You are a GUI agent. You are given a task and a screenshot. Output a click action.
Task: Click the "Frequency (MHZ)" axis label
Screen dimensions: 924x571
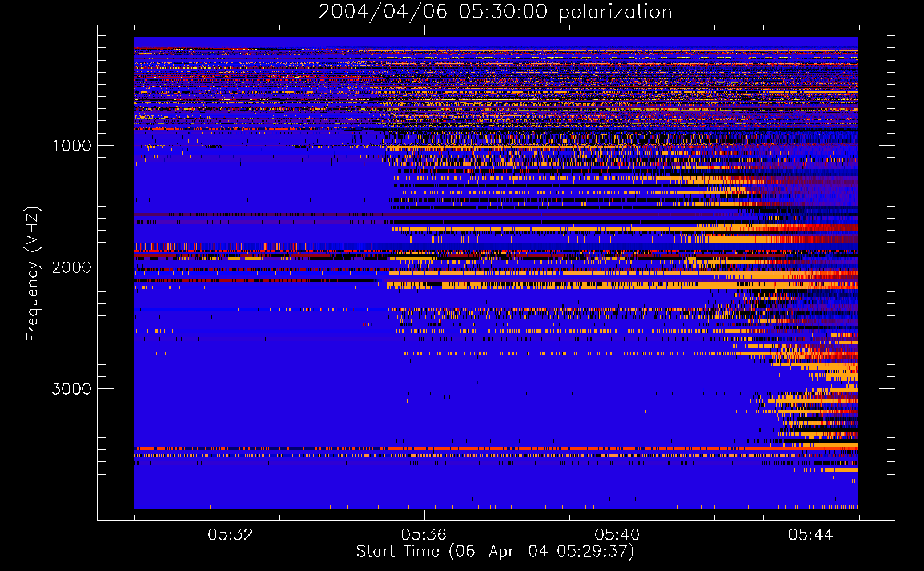tap(33, 275)
